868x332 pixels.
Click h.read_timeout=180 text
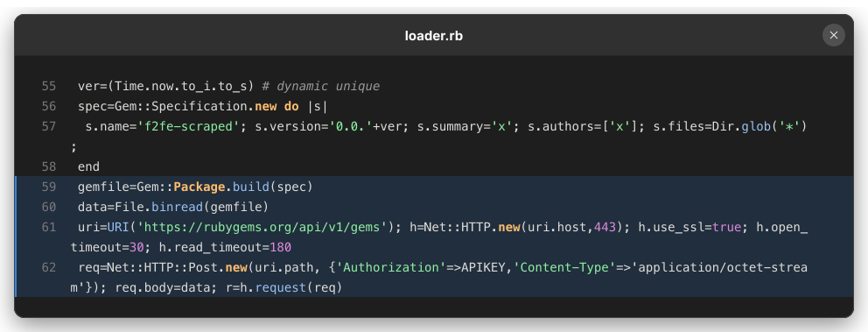click(225, 247)
